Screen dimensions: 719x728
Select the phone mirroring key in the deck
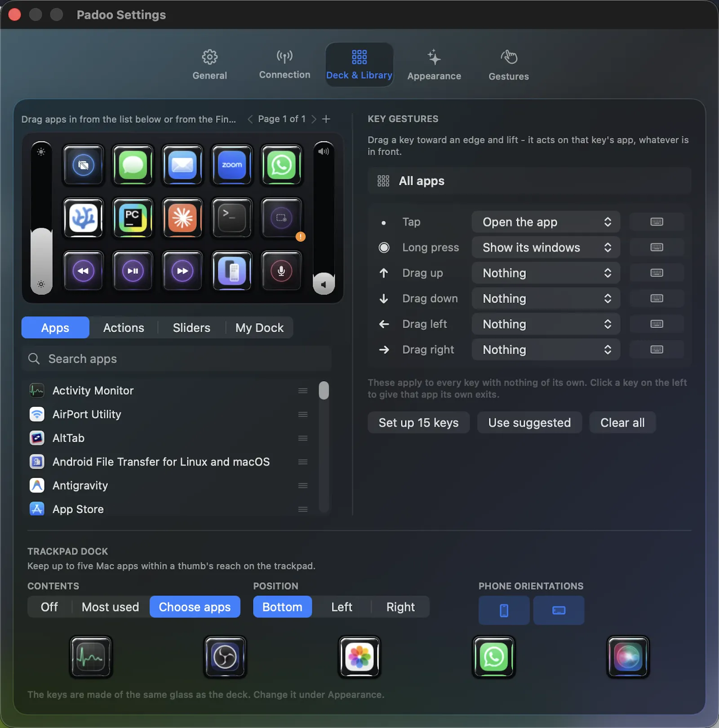[x=232, y=271]
